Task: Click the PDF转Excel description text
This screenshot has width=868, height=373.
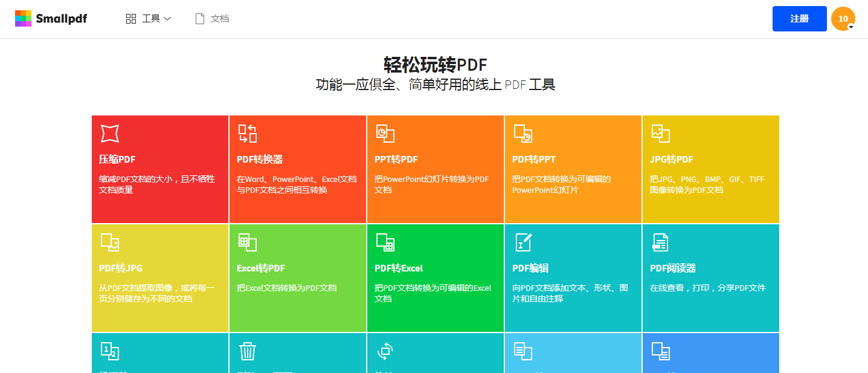Action: 432,293
